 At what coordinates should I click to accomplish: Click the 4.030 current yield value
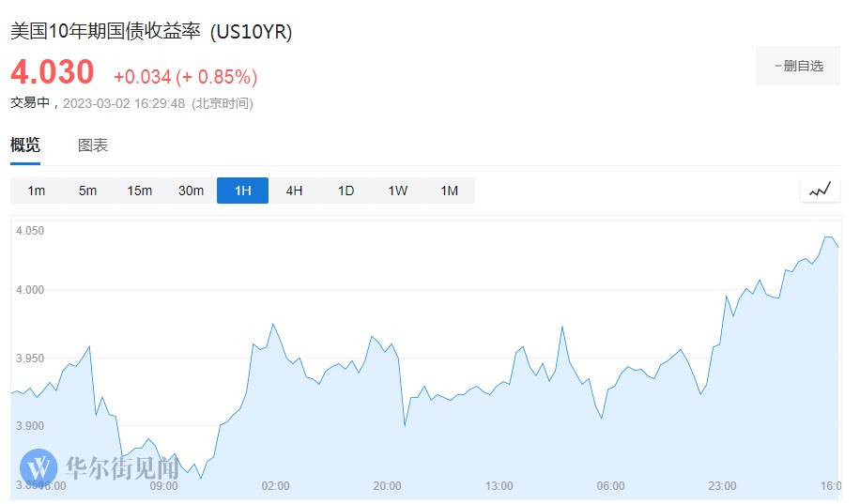(53, 72)
